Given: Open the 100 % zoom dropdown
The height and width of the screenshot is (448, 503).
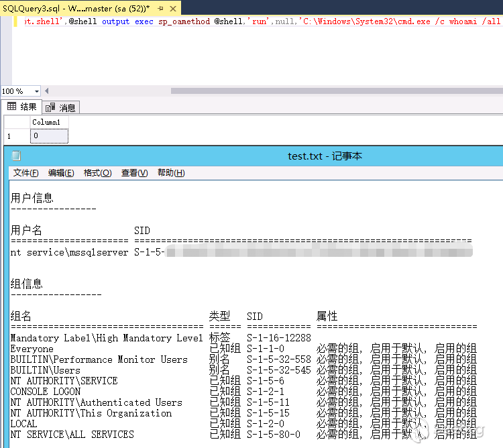Looking at the screenshot, I should pyautogui.click(x=38, y=91).
